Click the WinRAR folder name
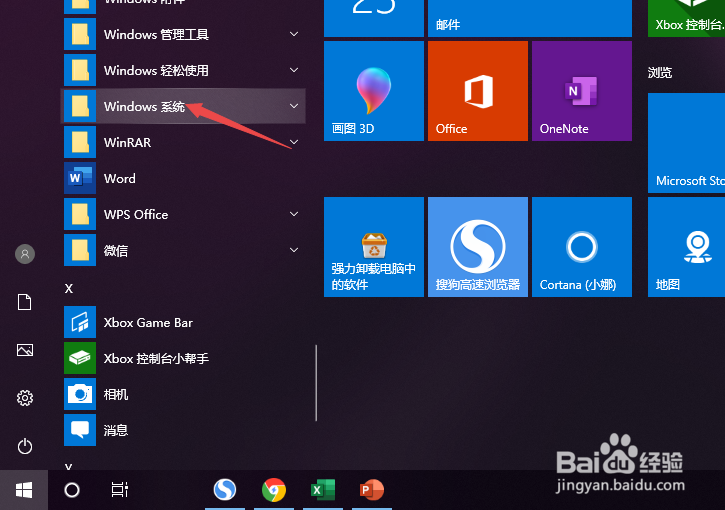This screenshot has height=510, width=725. click(128, 142)
